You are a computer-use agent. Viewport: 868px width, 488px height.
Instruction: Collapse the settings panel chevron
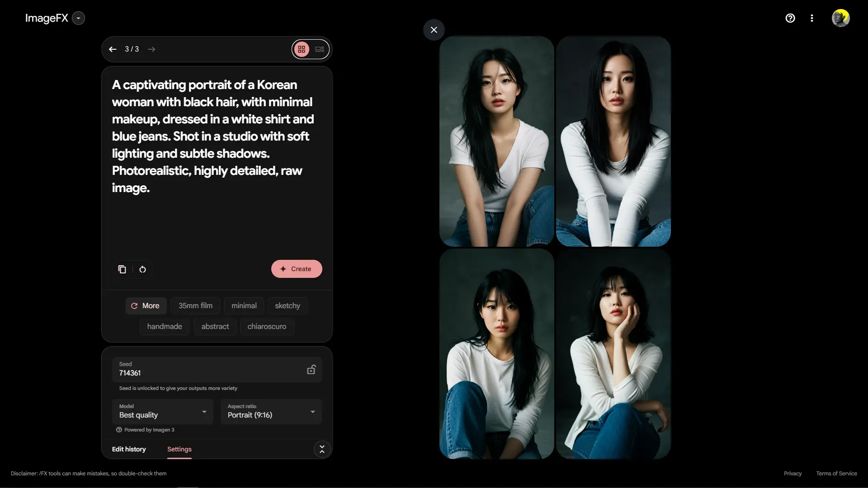pos(322,449)
